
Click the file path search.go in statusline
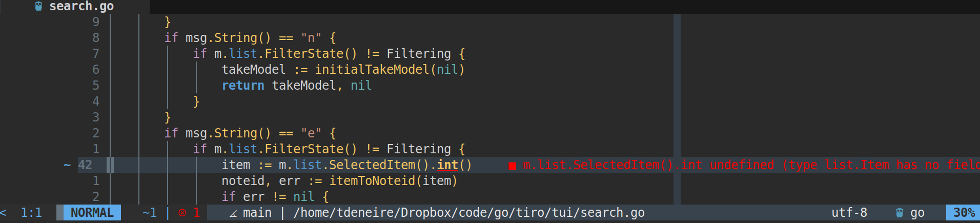[x=469, y=213]
